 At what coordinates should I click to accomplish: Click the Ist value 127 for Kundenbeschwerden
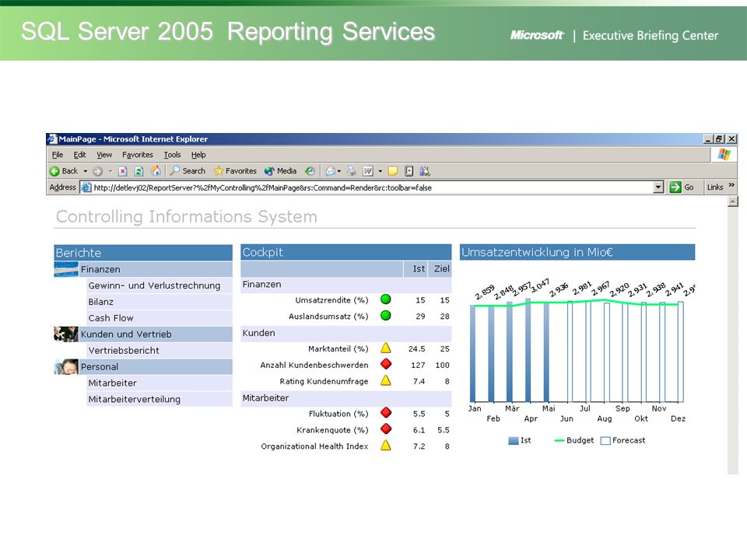click(418, 366)
